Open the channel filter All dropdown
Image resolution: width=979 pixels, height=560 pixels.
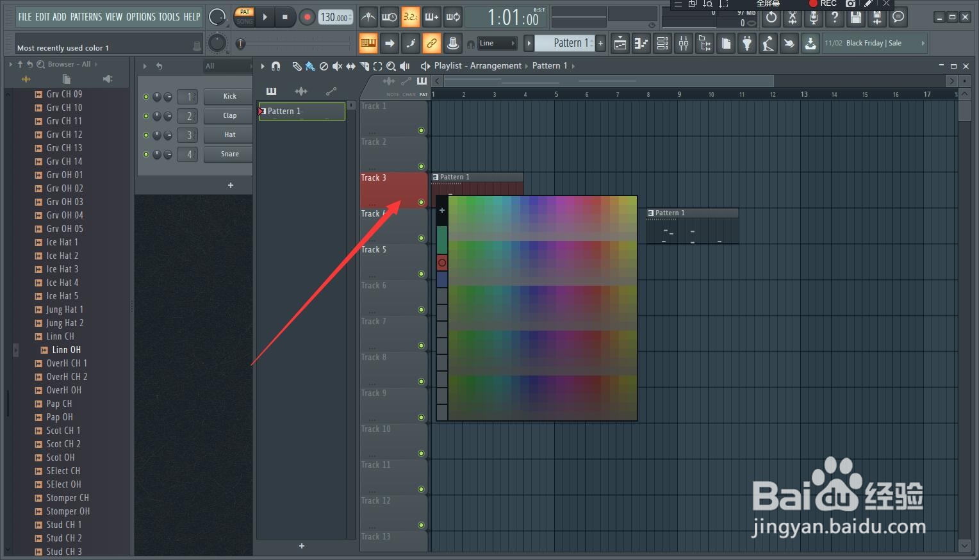228,66
